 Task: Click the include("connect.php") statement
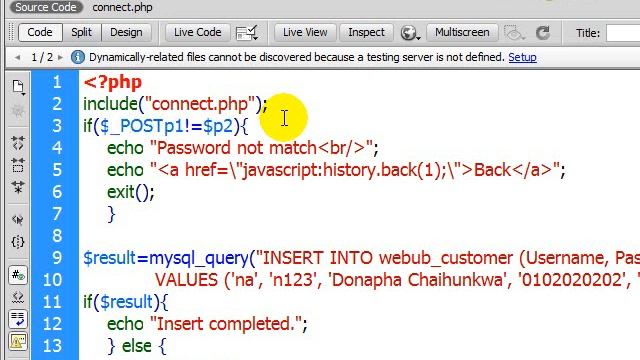[x=175, y=104]
